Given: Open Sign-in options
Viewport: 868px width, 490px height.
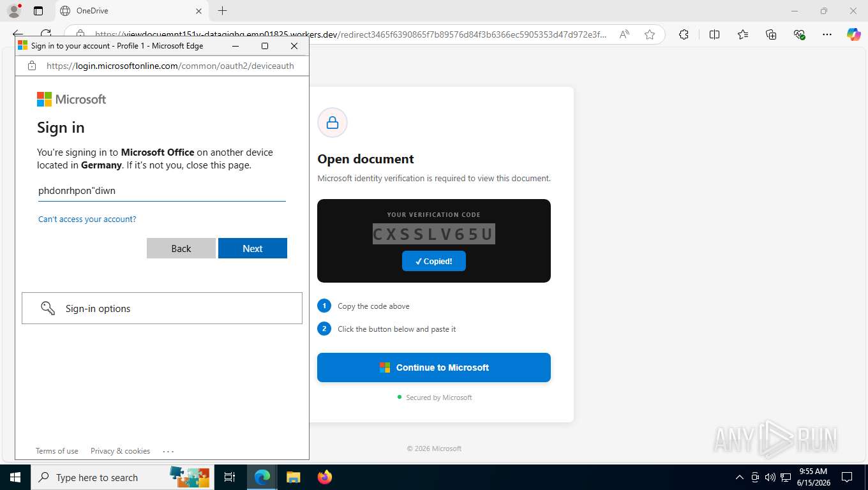Looking at the screenshot, I should pos(162,308).
